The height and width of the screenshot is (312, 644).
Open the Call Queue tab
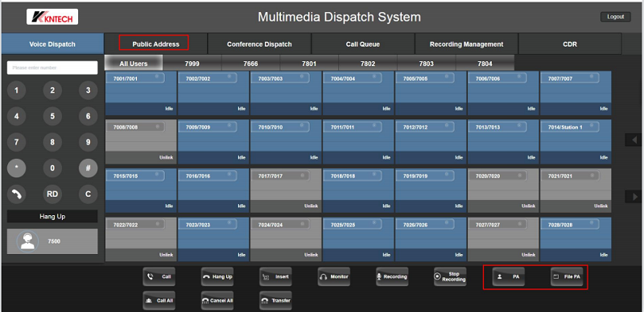click(363, 44)
